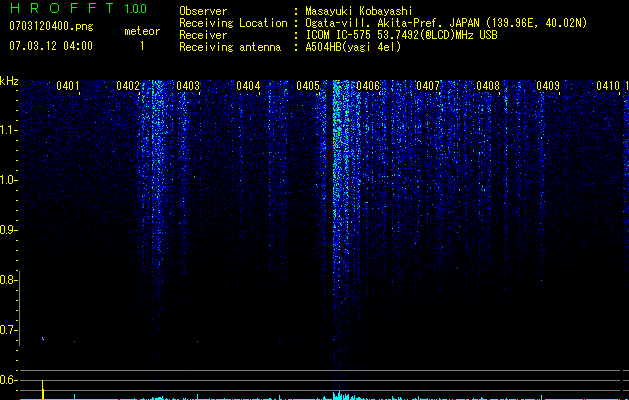Select the file name 0703120400.png
Screen dimensions: 629x400
[51, 27]
